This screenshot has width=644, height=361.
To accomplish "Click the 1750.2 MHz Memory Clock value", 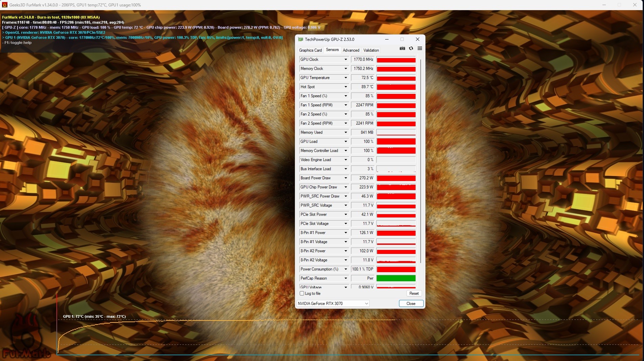I will tap(363, 69).
